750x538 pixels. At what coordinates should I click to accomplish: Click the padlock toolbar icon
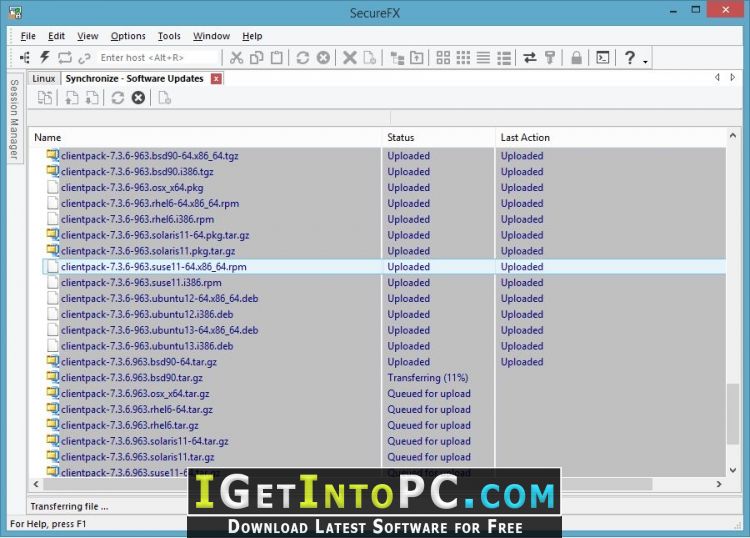tap(576, 58)
